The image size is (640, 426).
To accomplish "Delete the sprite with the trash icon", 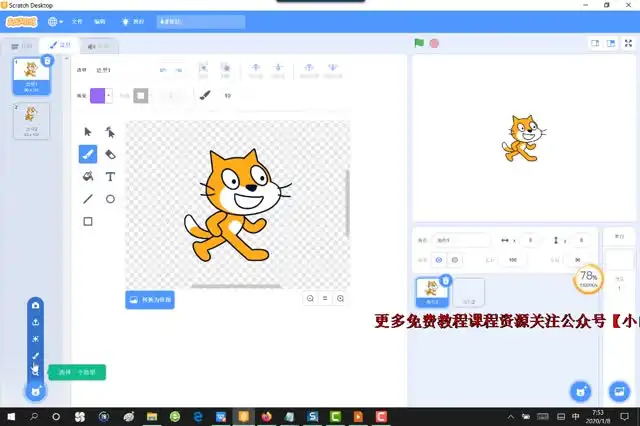I will 446,280.
